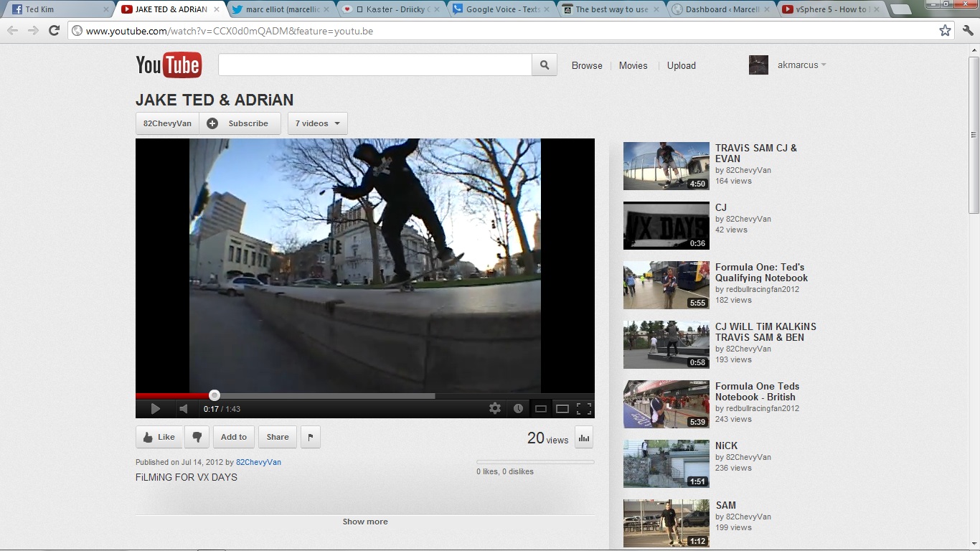Expand the 7 videos dropdown

click(x=318, y=123)
